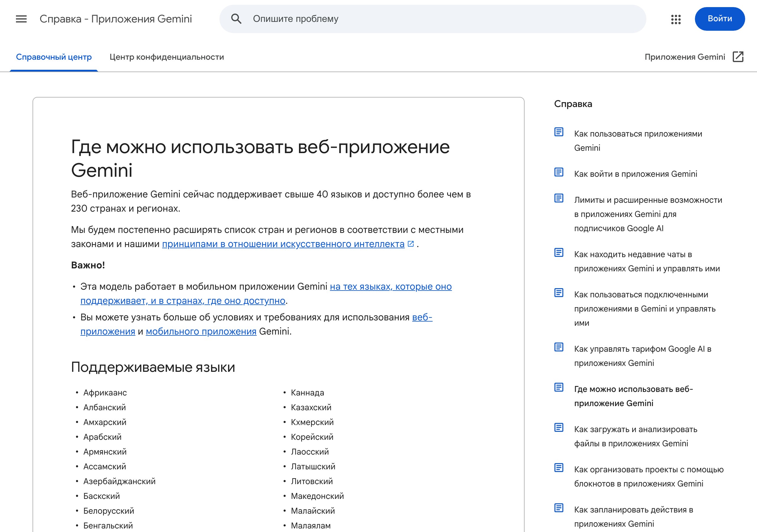The height and width of the screenshot is (532, 757).
Task: Click the language entry Баскский
Action: (x=101, y=497)
